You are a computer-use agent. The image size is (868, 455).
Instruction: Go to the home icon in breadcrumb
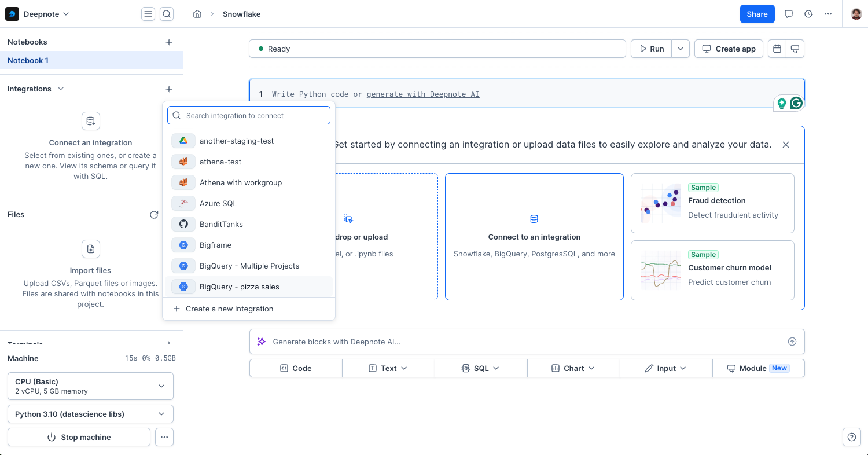click(x=197, y=14)
